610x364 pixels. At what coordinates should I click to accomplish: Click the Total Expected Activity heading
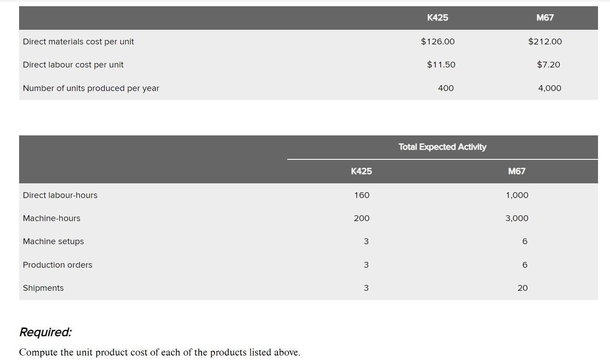click(x=442, y=147)
